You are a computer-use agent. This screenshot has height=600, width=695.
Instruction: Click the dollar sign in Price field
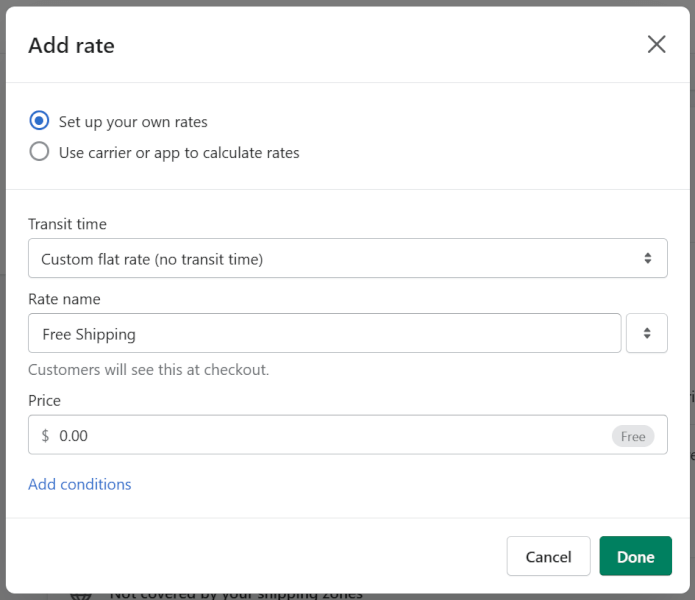click(45, 436)
